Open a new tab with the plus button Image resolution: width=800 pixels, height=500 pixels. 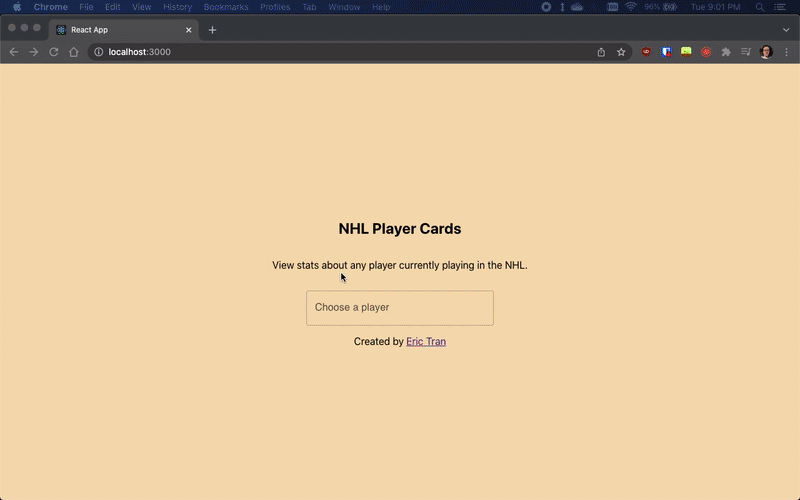click(212, 30)
